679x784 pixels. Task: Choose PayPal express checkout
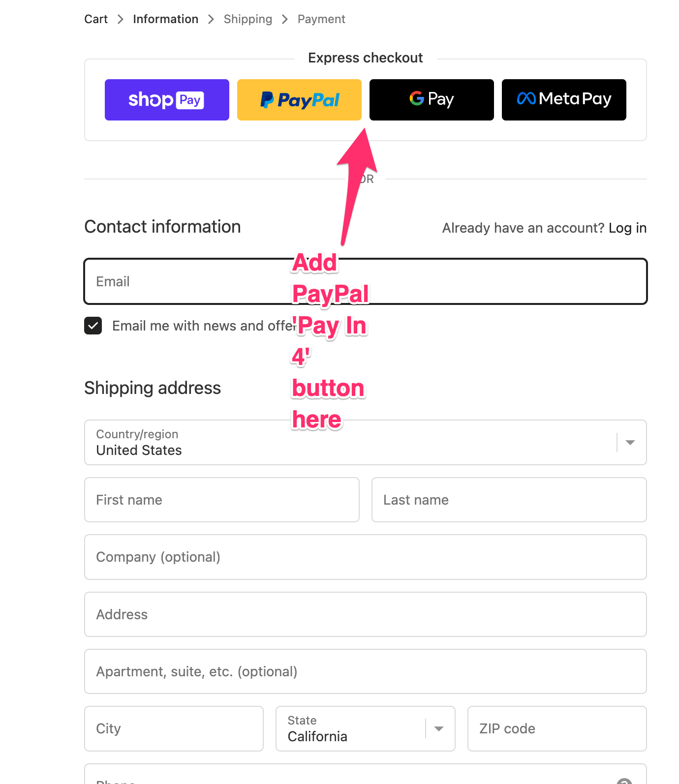(299, 100)
